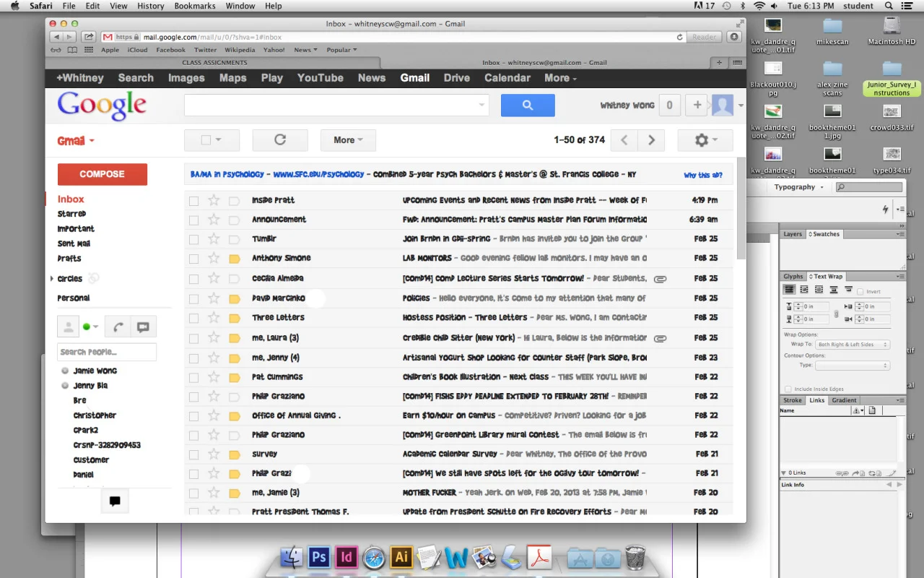The width and height of the screenshot is (924, 578).
Task: Go to Starred messages
Action: coord(71,214)
